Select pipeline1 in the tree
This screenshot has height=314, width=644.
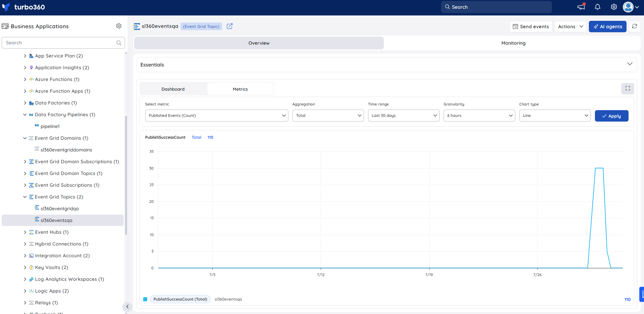pyautogui.click(x=50, y=127)
